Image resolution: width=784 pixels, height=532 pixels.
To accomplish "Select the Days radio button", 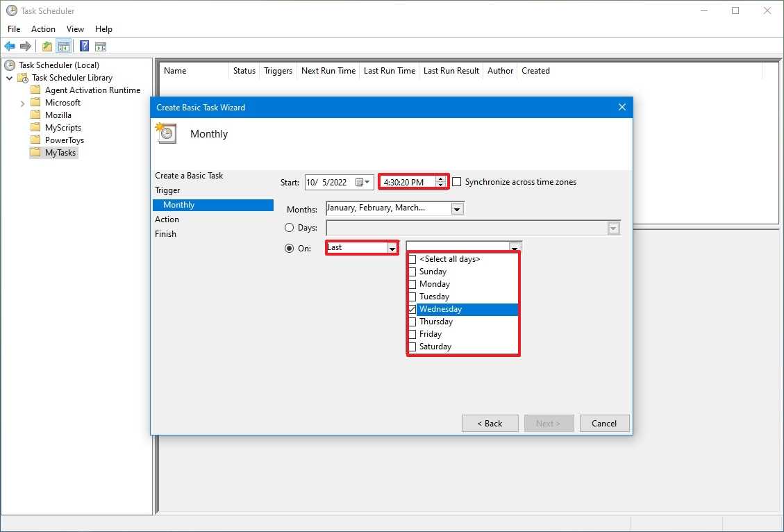I will pos(290,228).
